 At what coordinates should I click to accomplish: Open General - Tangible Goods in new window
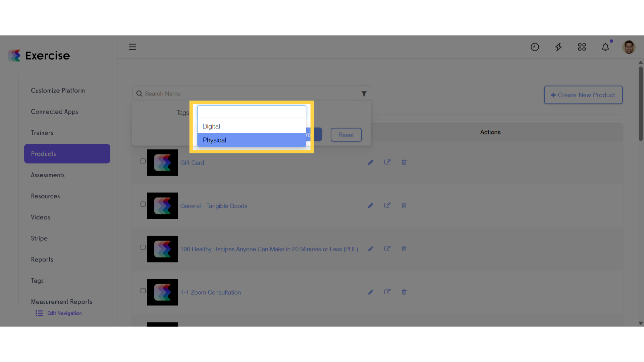(387, 205)
